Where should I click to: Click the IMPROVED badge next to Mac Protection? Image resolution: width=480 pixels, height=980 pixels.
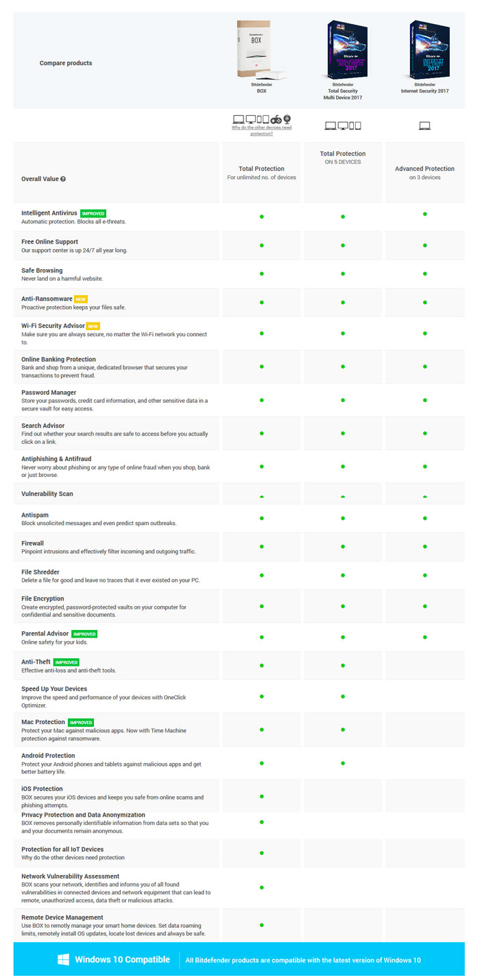click(81, 722)
